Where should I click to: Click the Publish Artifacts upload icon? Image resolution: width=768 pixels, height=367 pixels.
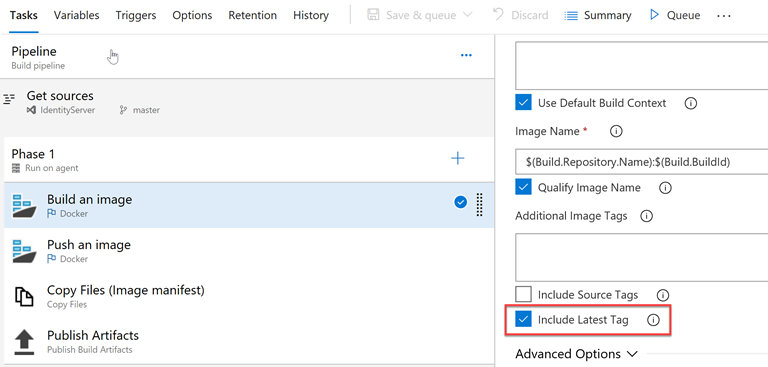click(x=24, y=342)
